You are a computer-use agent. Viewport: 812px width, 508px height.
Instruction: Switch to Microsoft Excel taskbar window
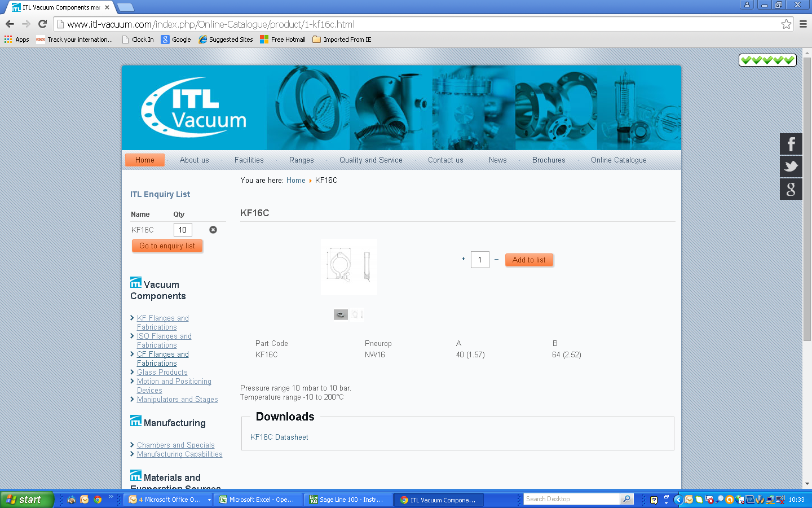(x=258, y=500)
